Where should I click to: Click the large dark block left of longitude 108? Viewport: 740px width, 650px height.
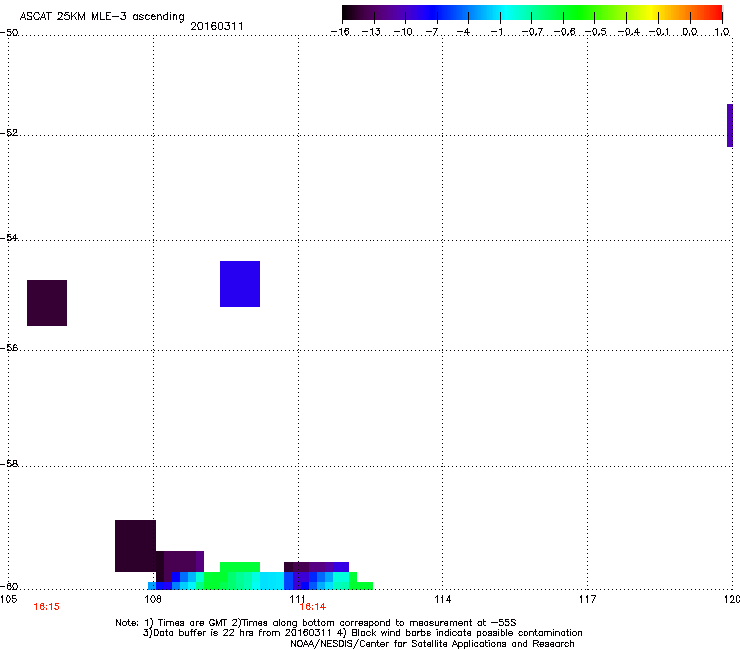135,546
